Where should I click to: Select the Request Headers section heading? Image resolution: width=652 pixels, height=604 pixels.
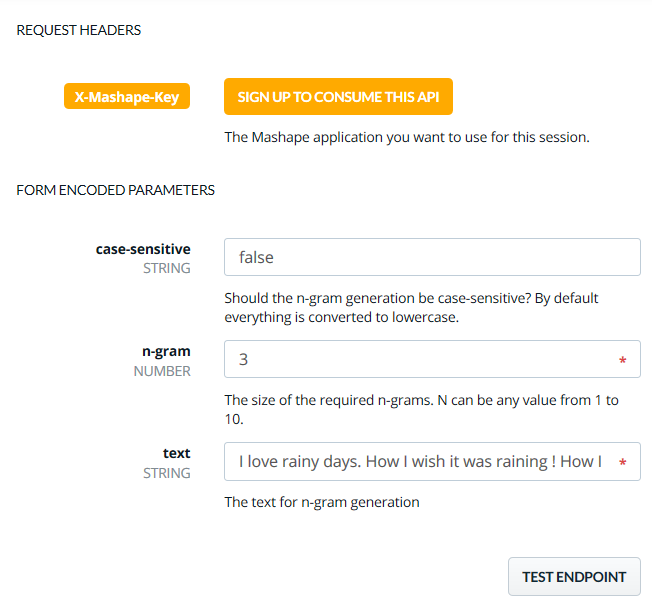coord(79,30)
